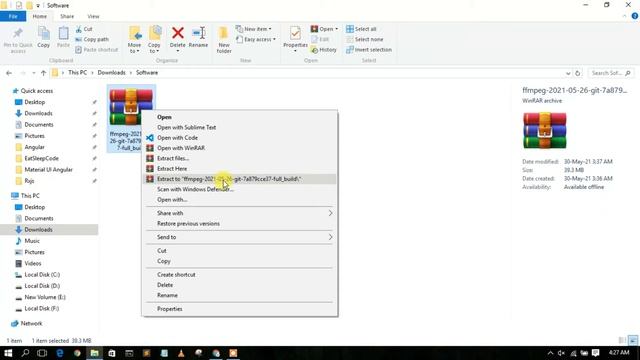Click the WinRAR archive preview thumbnail

544,131
